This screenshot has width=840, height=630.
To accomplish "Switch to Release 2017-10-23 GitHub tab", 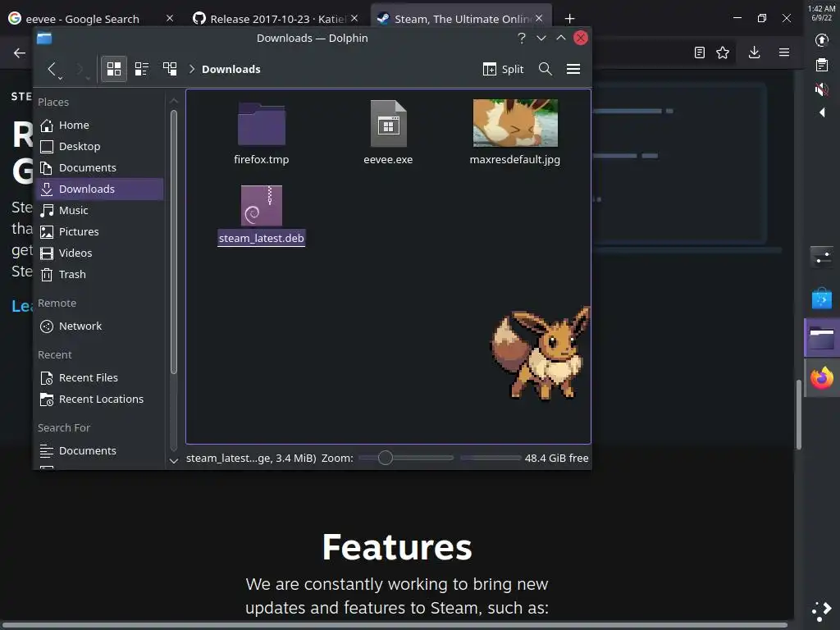I will 277,19.
